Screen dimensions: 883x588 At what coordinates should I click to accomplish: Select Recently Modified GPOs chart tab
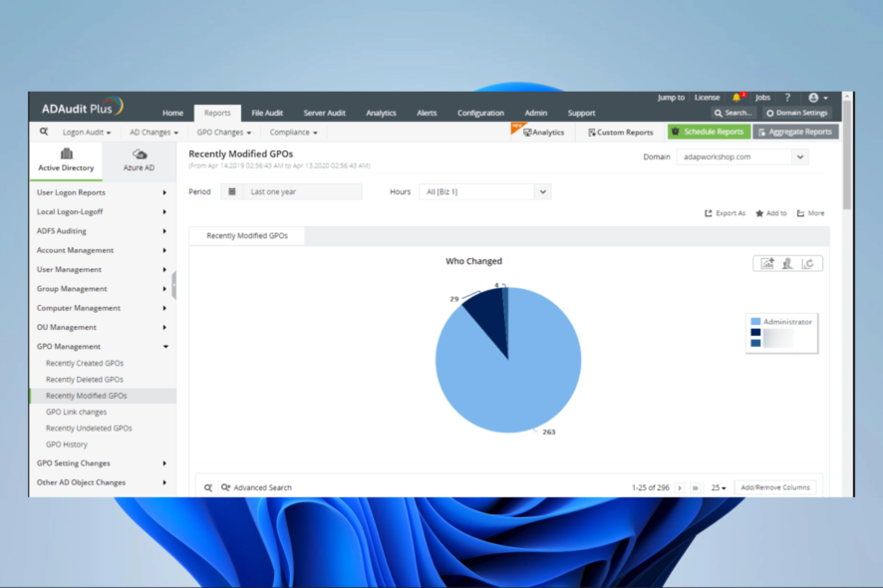tap(247, 235)
